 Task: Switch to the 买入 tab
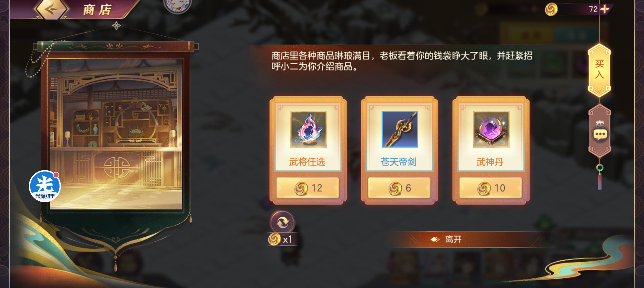click(599, 69)
